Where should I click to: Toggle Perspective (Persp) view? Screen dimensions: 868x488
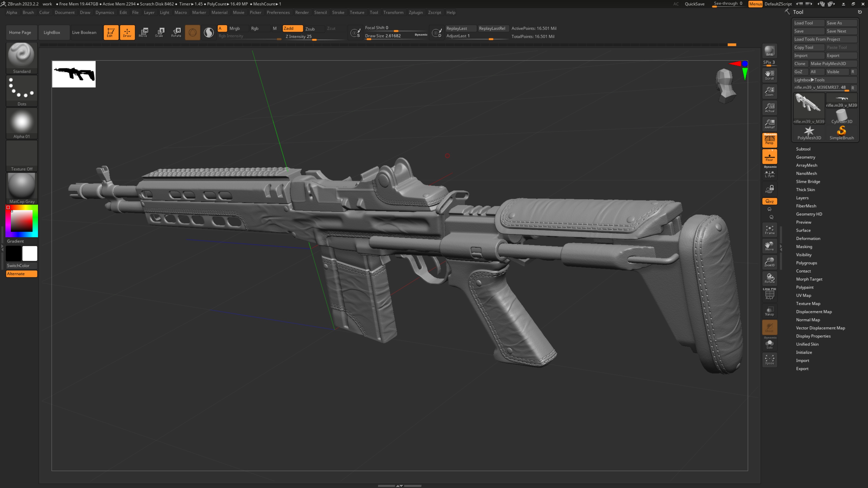point(770,140)
